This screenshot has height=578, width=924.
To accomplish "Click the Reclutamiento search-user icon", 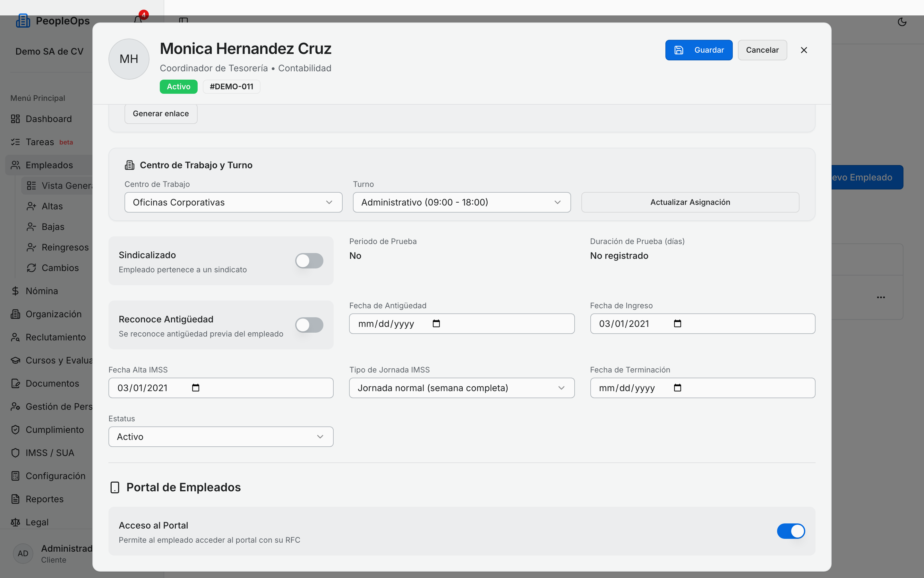I will pos(15,337).
